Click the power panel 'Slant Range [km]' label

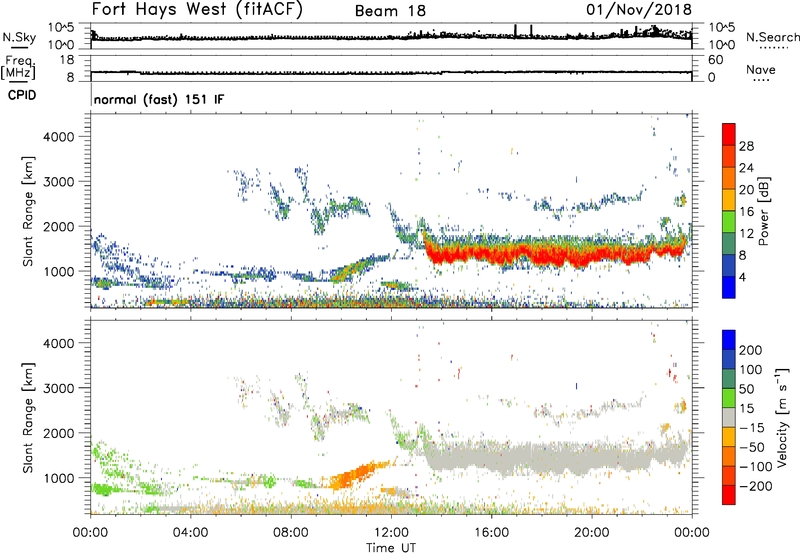click(x=28, y=211)
